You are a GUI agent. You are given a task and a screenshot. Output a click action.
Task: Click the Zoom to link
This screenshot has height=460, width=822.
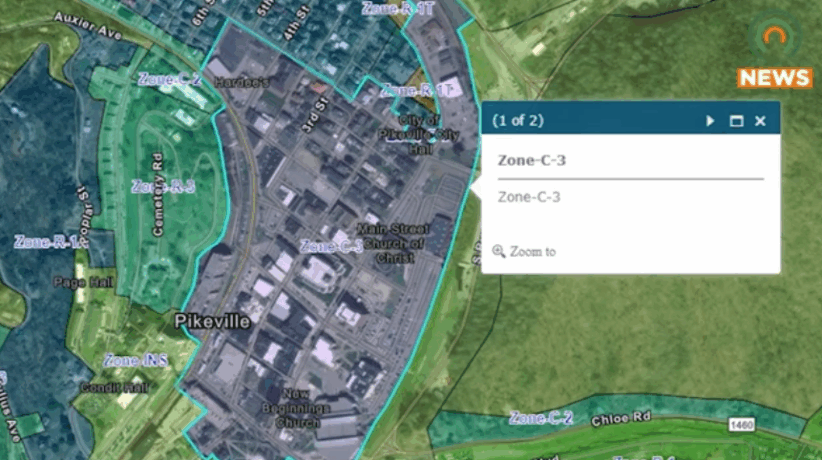pos(532,251)
